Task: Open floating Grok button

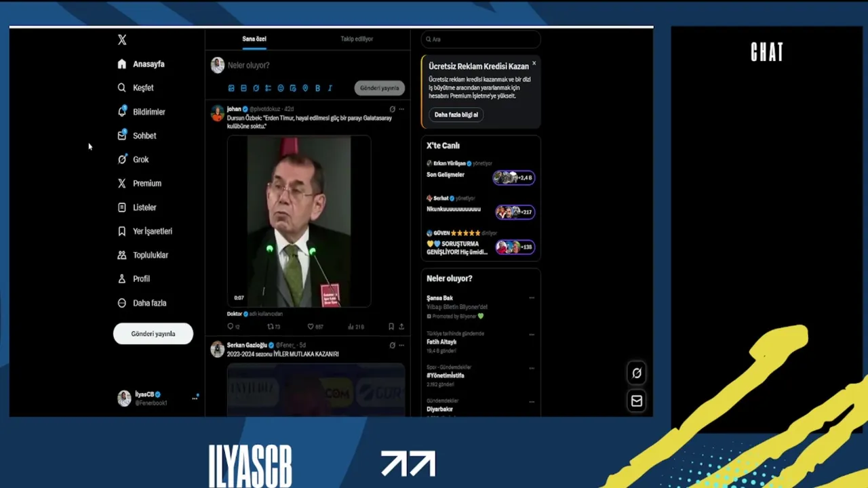Action: pos(637,373)
